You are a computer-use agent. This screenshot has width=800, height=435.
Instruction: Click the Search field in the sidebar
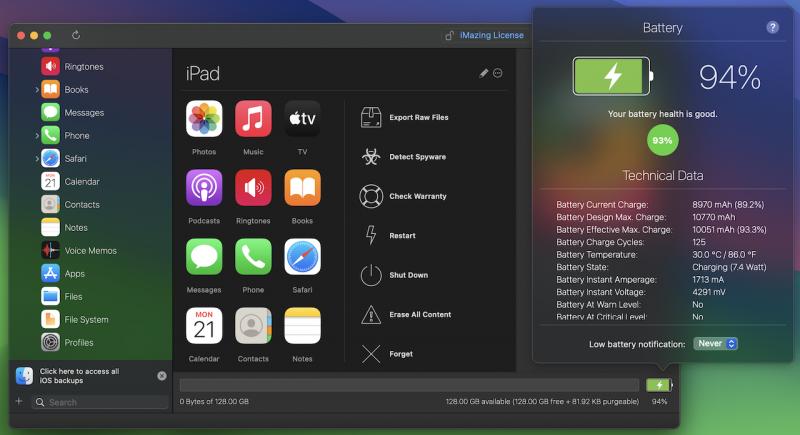(x=100, y=402)
